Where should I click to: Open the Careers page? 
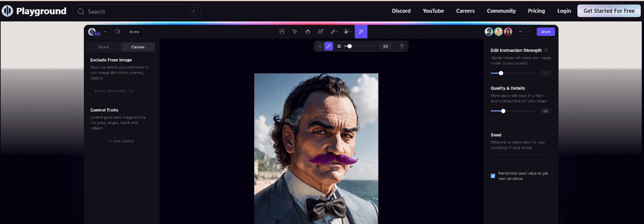(465, 11)
